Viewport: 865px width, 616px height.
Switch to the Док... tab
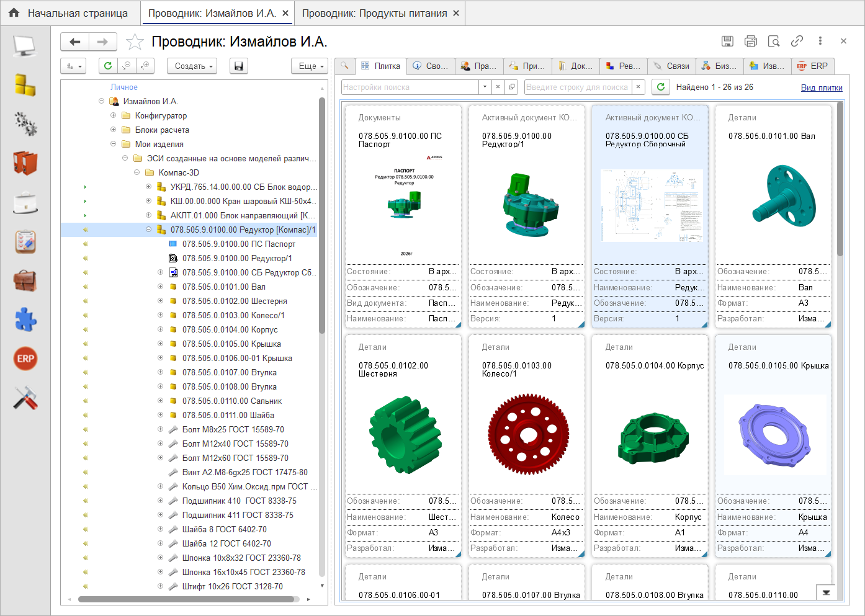pyautogui.click(x=575, y=66)
